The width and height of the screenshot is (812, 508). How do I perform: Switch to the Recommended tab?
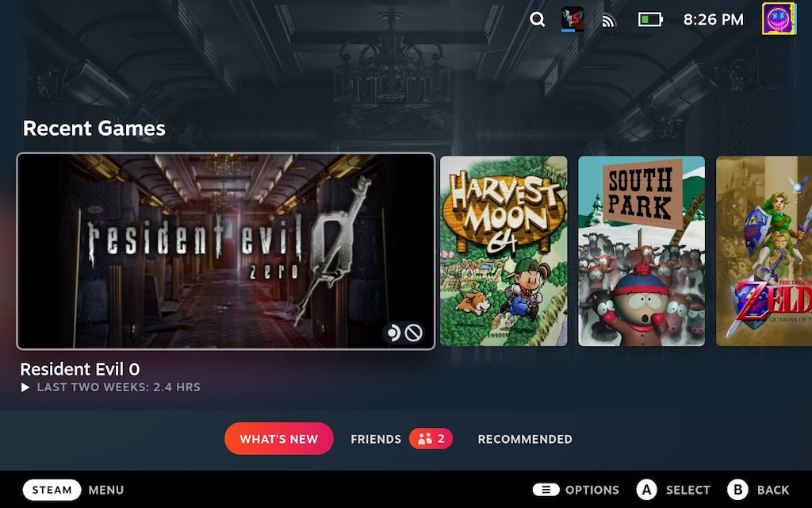[x=524, y=439]
